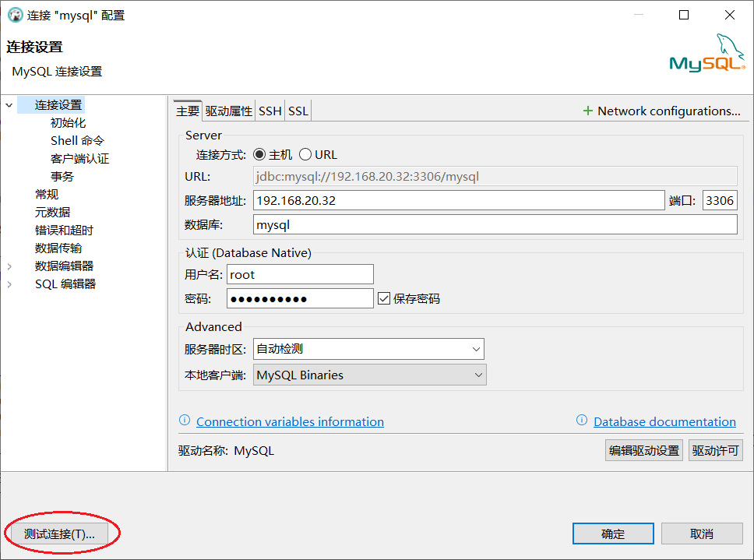Click the green plus Network configurations icon

click(587, 111)
